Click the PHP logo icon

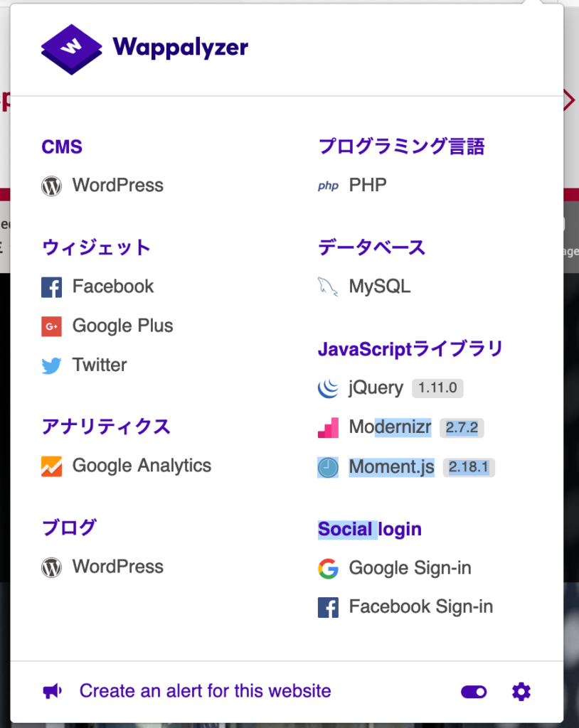pyautogui.click(x=328, y=186)
